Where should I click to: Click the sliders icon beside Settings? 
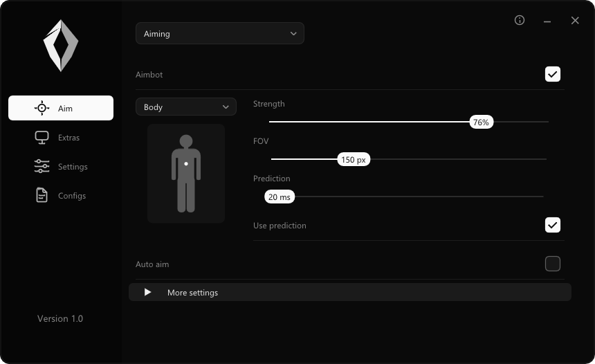[42, 166]
